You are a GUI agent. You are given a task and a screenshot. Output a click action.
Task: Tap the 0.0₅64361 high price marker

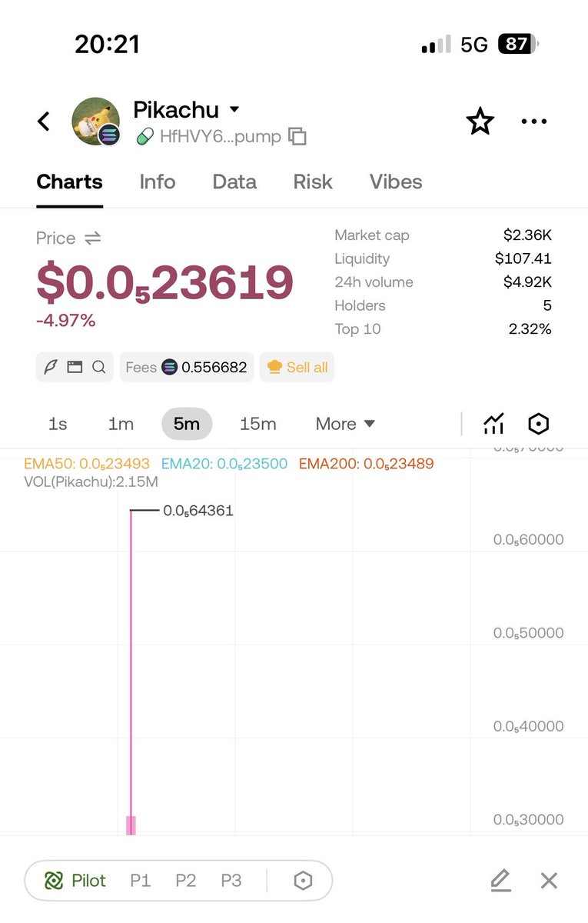click(x=198, y=510)
